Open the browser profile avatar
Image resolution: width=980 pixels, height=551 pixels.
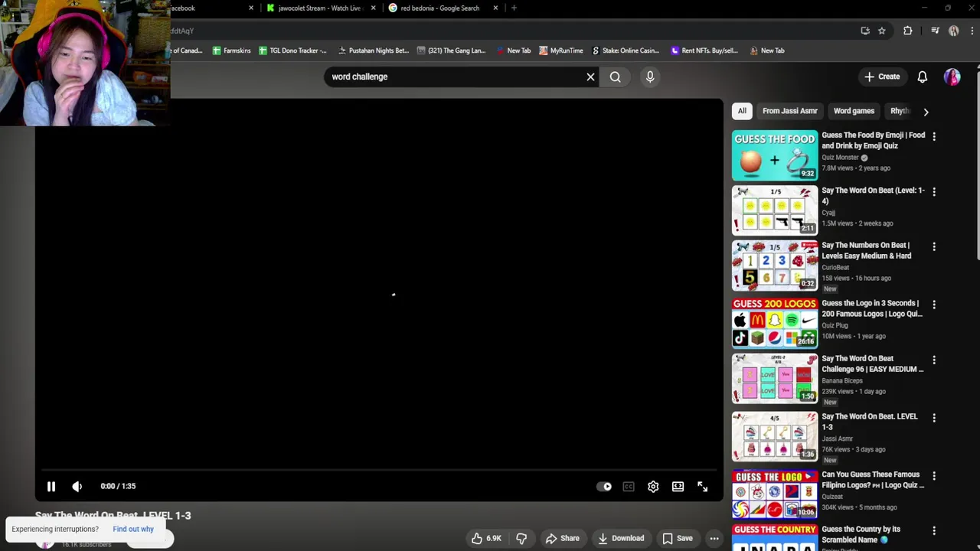[954, 31]
